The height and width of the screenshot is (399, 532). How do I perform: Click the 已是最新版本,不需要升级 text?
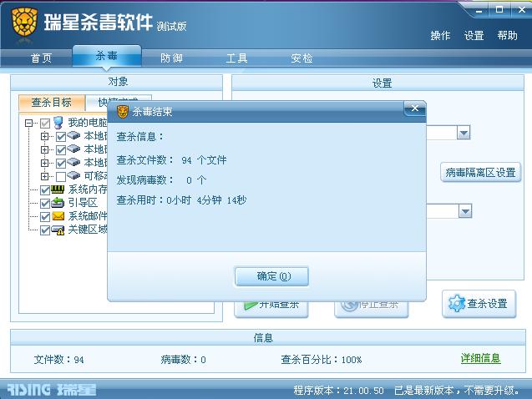pyautogui.click(x=457, y=391)
